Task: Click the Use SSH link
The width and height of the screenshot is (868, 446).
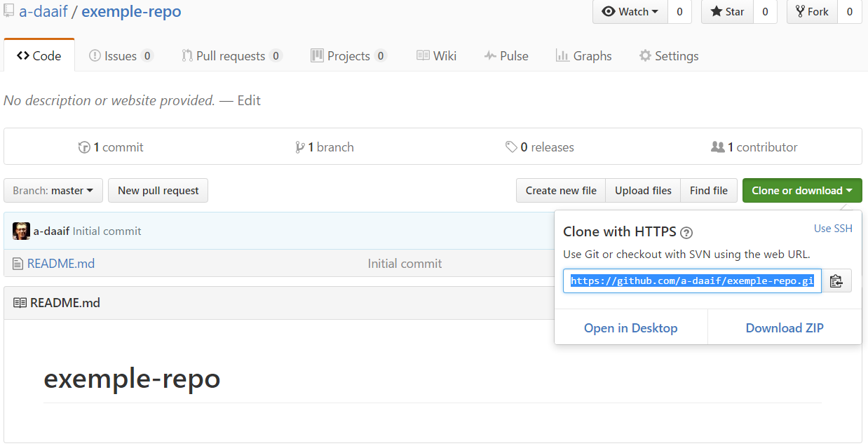Action: pyautogui.click(x=833, y=229)
